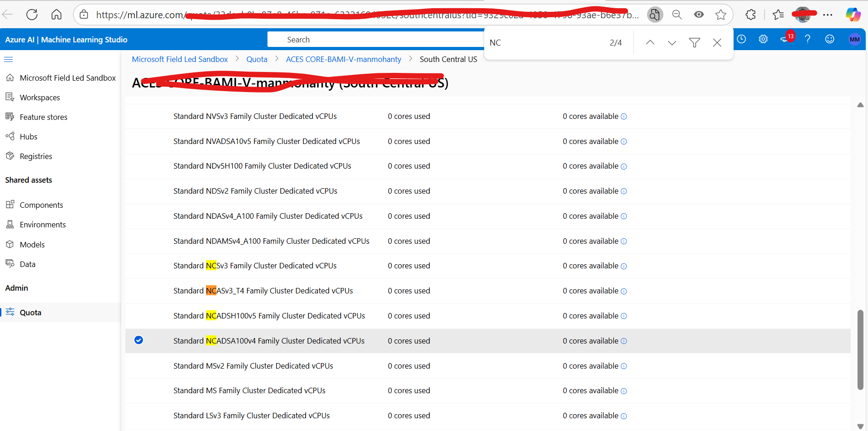
Task: Click the scroll up arrow of quota list
Action: [860, 105]
